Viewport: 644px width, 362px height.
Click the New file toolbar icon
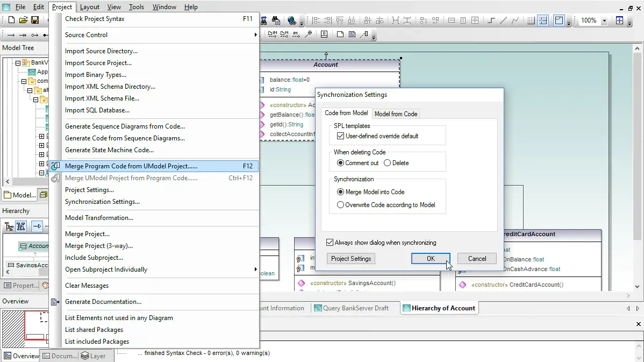pyautogui.click(x=11, y=20)
